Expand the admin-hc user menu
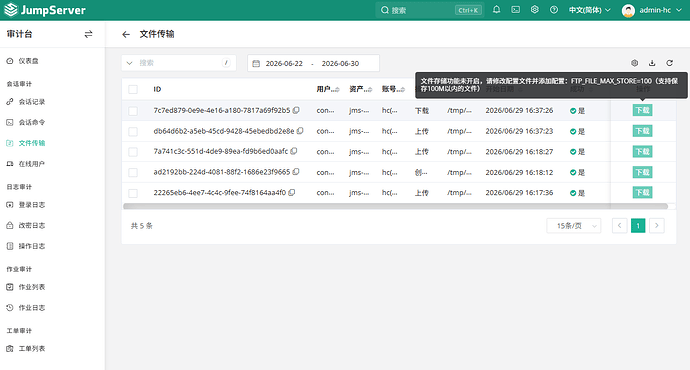Viewport: 690px width, 370px height. pyautogui.click(x=651, y=10)
